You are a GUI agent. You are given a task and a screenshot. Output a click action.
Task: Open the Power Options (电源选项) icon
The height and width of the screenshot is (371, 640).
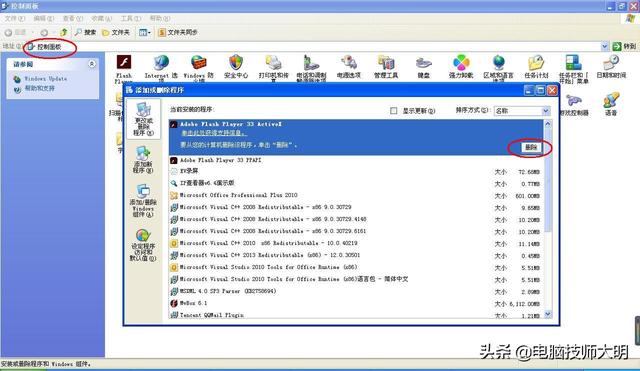[349, 67]
